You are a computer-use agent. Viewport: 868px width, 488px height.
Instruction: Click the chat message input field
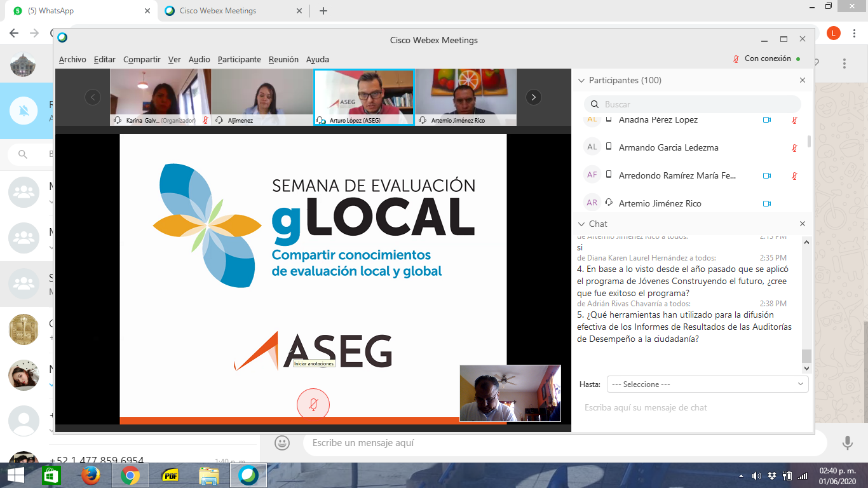click(693, 408)
